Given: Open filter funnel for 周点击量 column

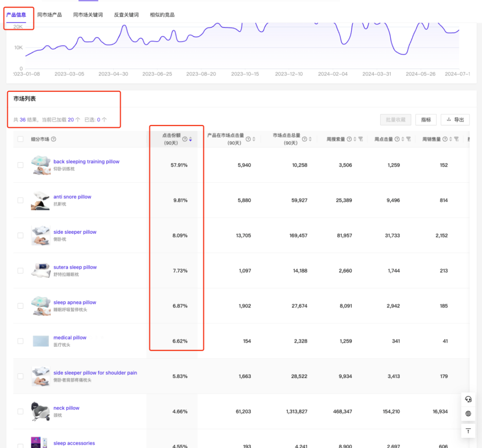Looking at the screenshot, I should pyautogui.click(x=409, y=139).
